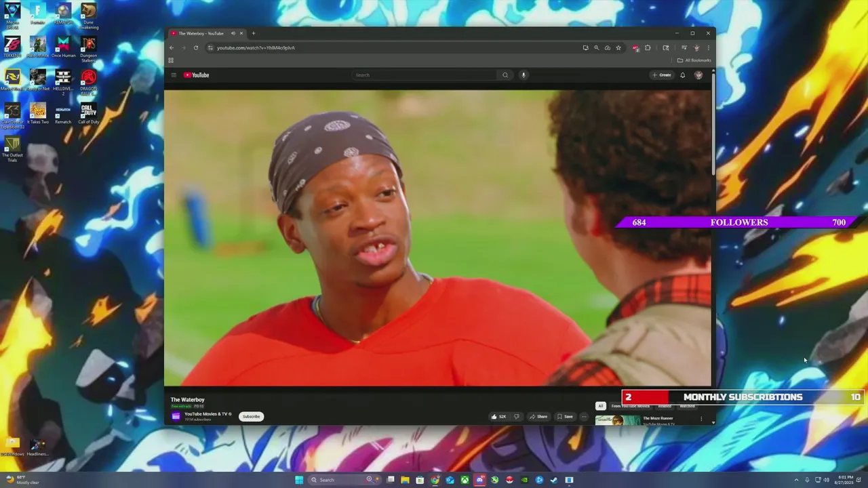Viewport: 868px width, 488px height.
Task: Open File Explorer from the taskbar
Action: pyautogui.click(x=405, y=480)
